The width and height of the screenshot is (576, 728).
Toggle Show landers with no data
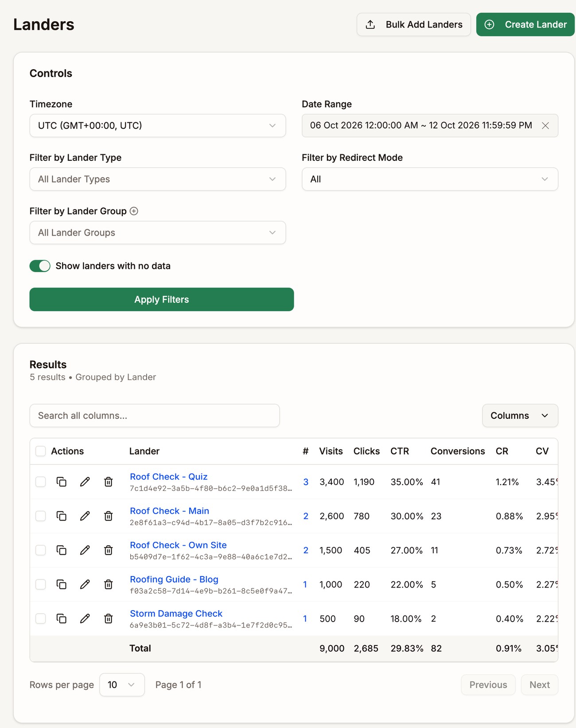click(x=40, y=266)
